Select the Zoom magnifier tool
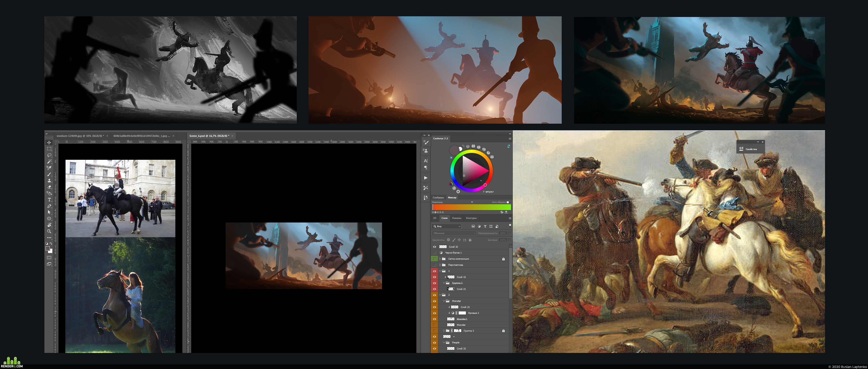868x369 pixels. (49, 231)
